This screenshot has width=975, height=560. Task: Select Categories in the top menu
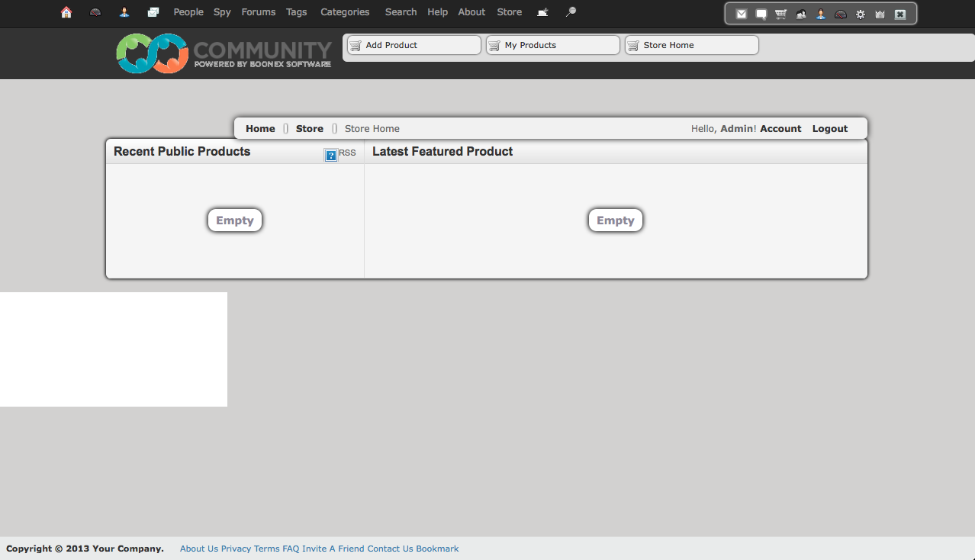point(345,12)
